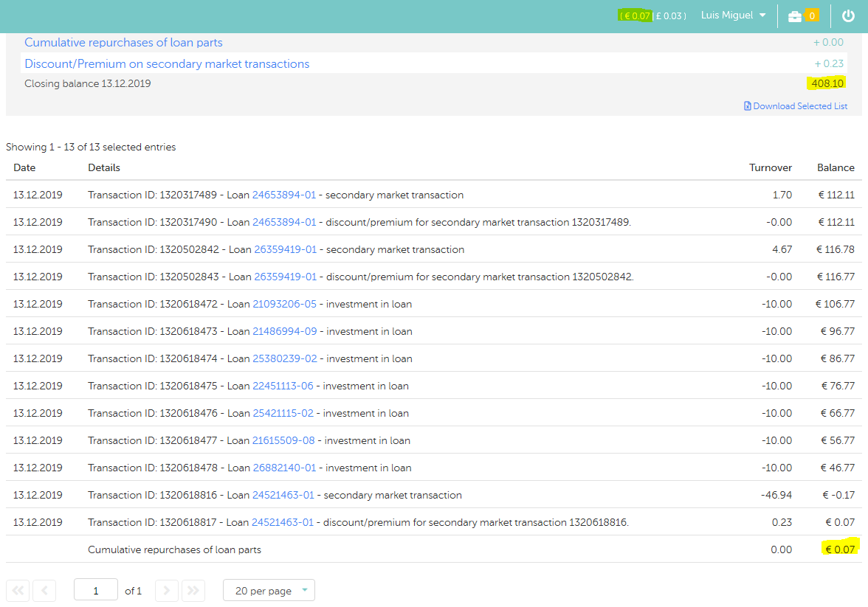Click the Download Selected List file icon

coord(748,106)
